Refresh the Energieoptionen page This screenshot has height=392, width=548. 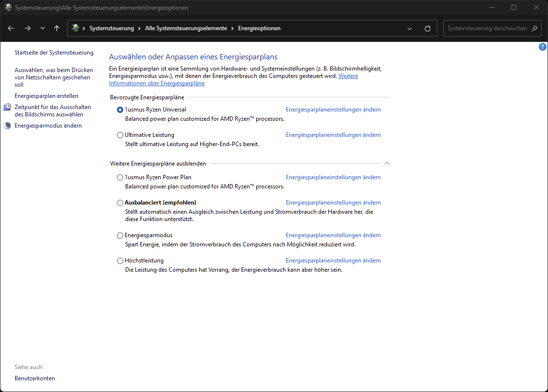427,29
